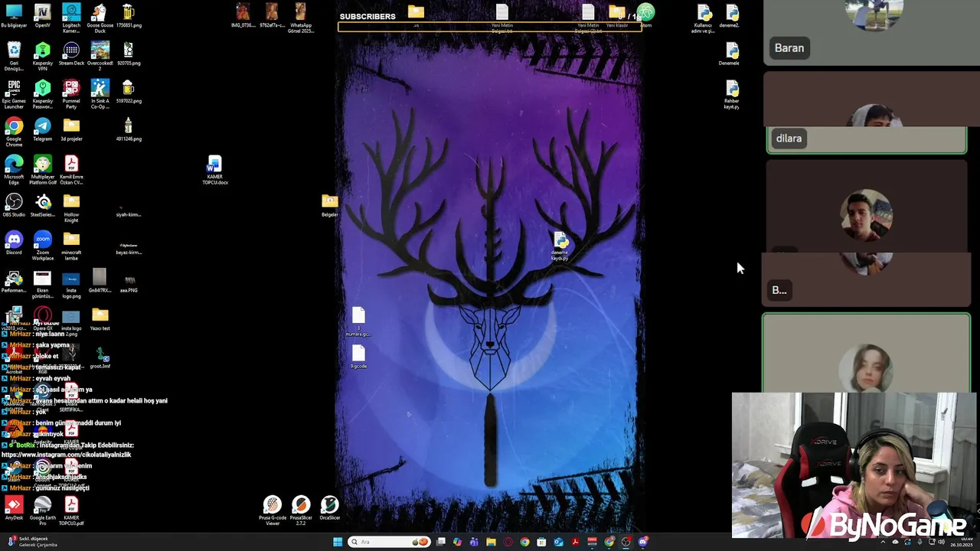
Task: Launch OrcaSlicer from the desktop
Action: pos(330,508)
